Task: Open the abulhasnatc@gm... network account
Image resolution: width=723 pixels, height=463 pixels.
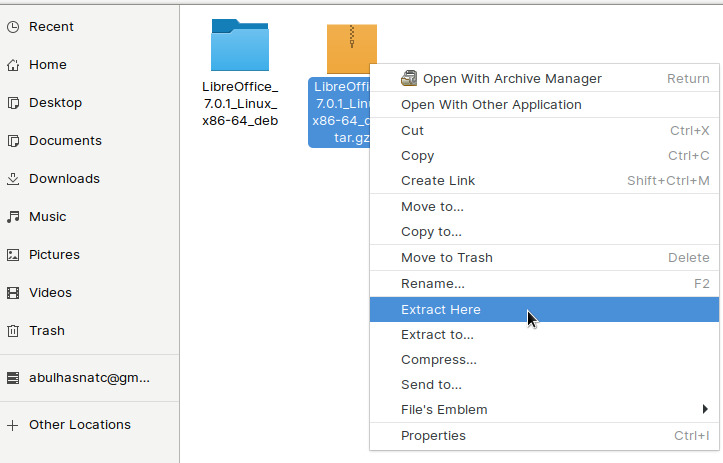Action: [91, 379]
